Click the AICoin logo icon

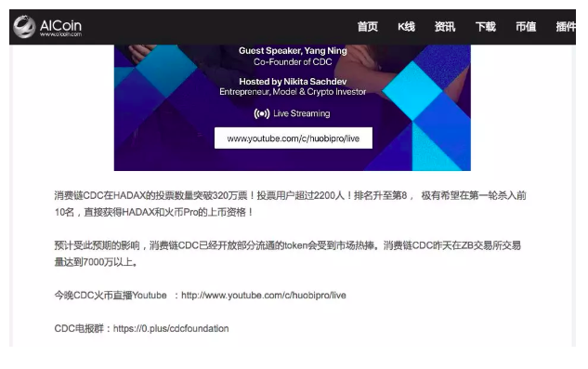point(24,27)
